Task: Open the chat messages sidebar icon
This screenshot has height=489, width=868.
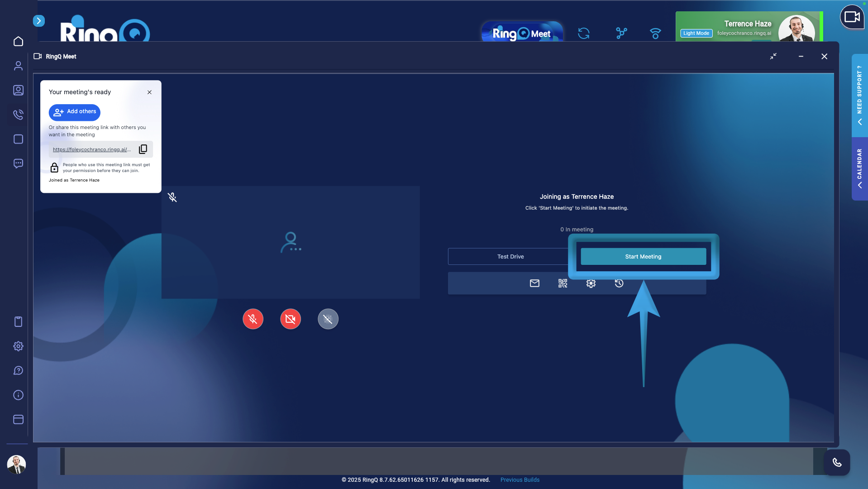Action: [18, 163]
